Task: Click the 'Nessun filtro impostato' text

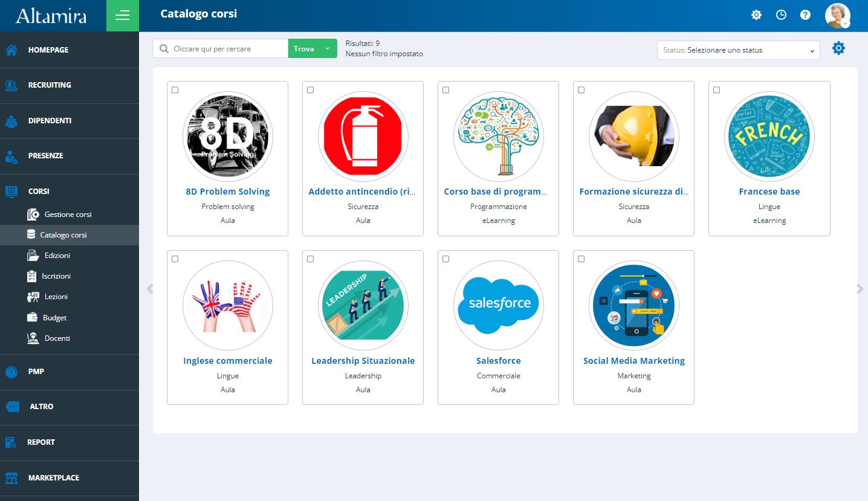Action: point(384,54)
